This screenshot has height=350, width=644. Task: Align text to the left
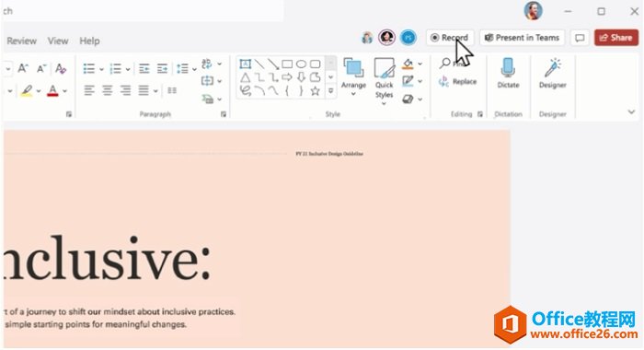tap(89, 90)
